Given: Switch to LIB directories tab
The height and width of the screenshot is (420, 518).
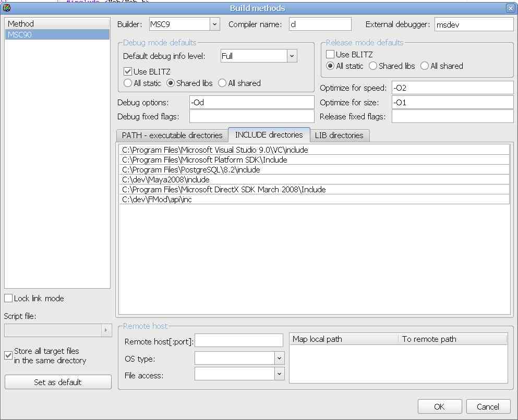Looking at the screenshot, I should point(339,135).
